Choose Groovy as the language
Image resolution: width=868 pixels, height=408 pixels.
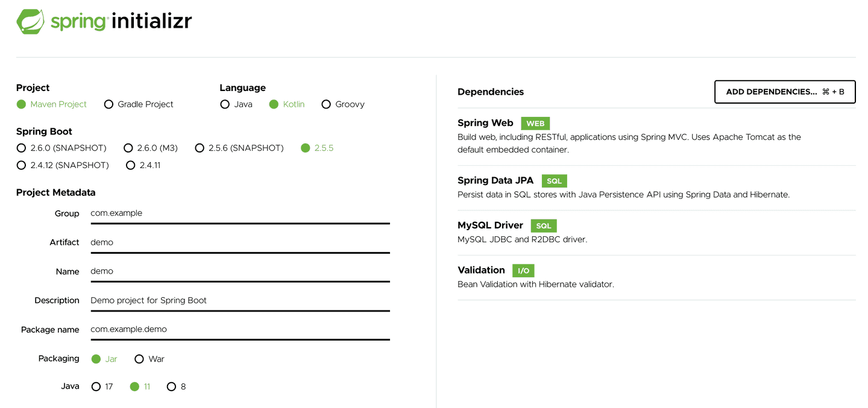(326, 104)
